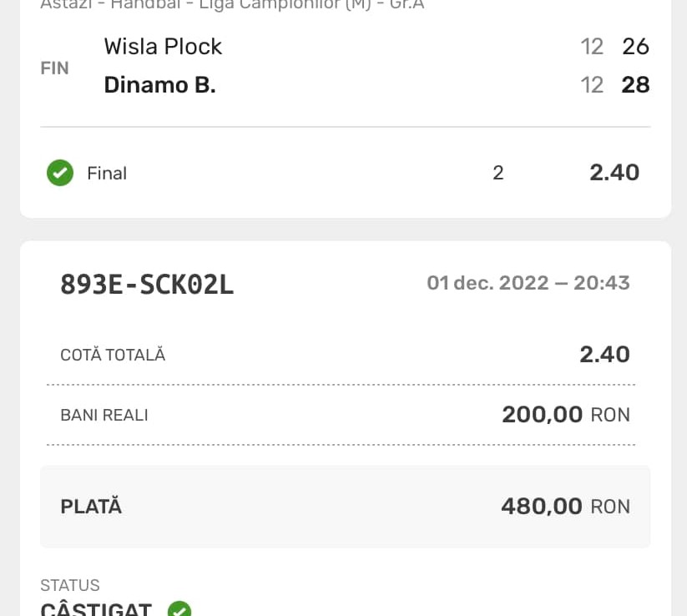Click Wisla Plock's halftime score 12
This screenshot has width=687, height=616.
point(592,46)
